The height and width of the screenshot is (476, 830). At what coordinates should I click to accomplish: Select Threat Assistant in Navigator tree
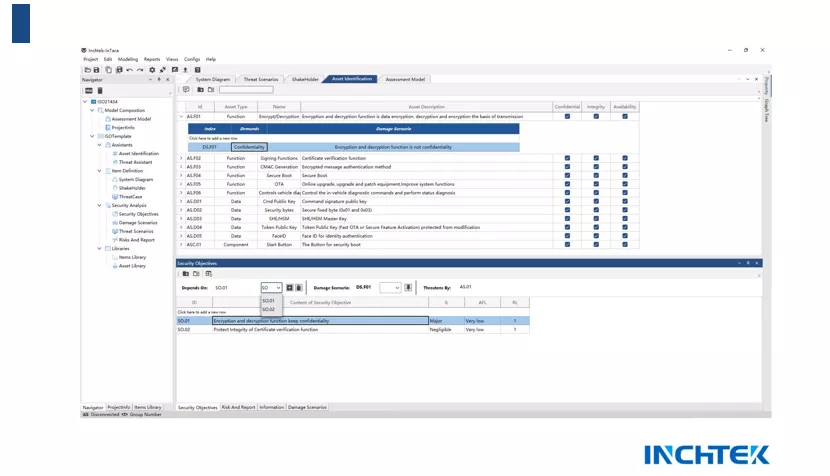click(x=136, y=163)
